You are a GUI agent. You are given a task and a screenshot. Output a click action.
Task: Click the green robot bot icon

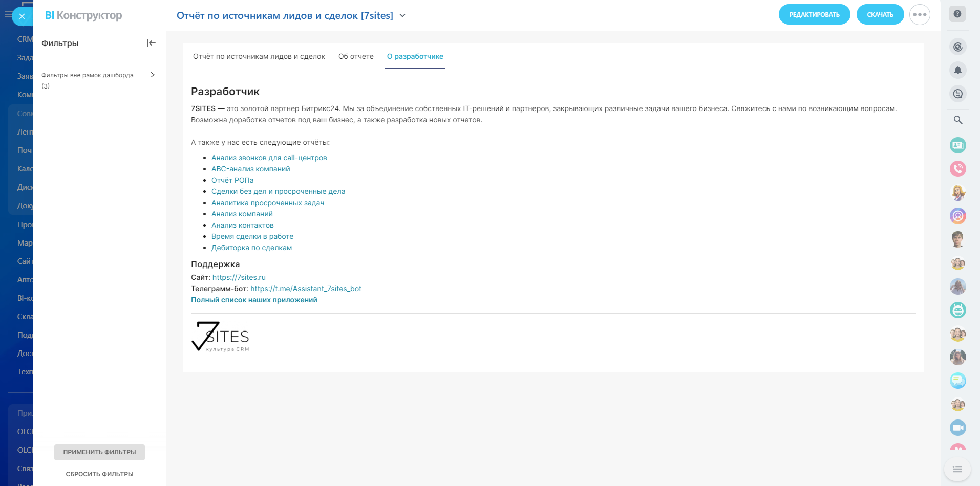(x=957, y=310)
